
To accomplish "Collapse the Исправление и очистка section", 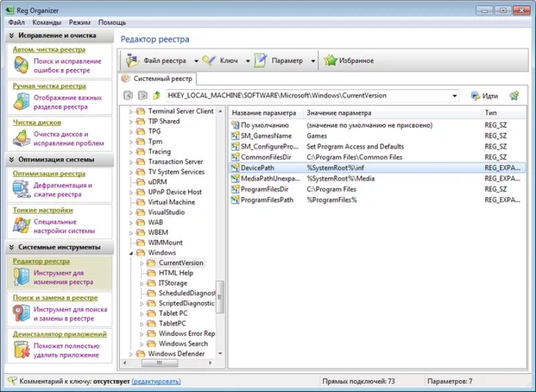I will click(x=11, y=36).
